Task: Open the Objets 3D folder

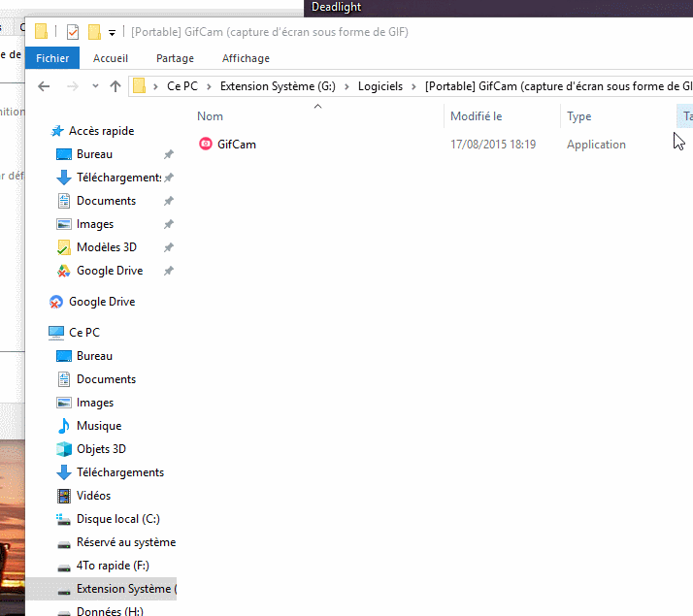Action: click(101, 449)
